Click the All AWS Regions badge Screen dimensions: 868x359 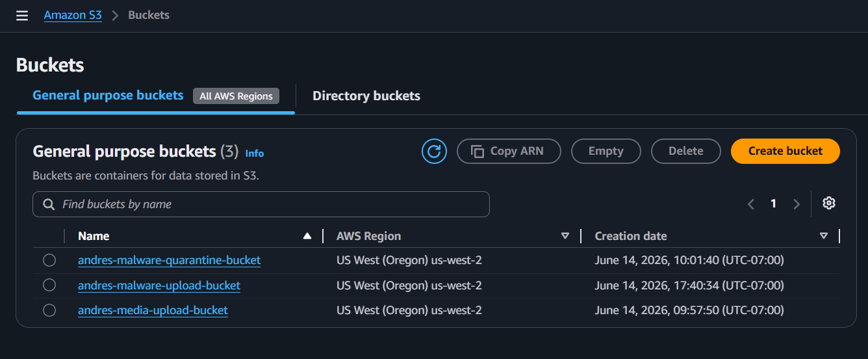click(x=236, y=96)
